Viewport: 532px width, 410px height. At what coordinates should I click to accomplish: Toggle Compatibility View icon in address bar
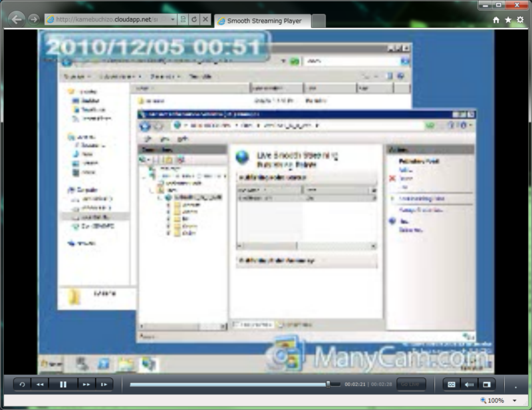click(183, 19)
